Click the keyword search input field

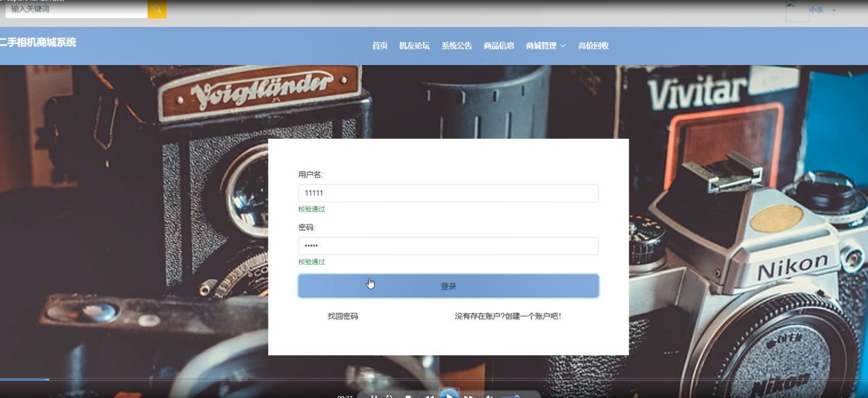click(x=76, y=9)
